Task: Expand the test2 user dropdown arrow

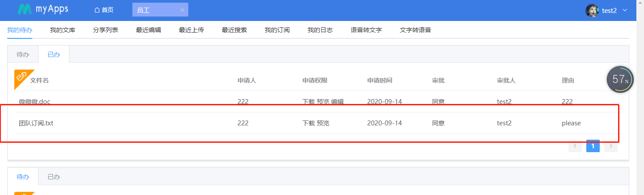Action: [625, 11]
